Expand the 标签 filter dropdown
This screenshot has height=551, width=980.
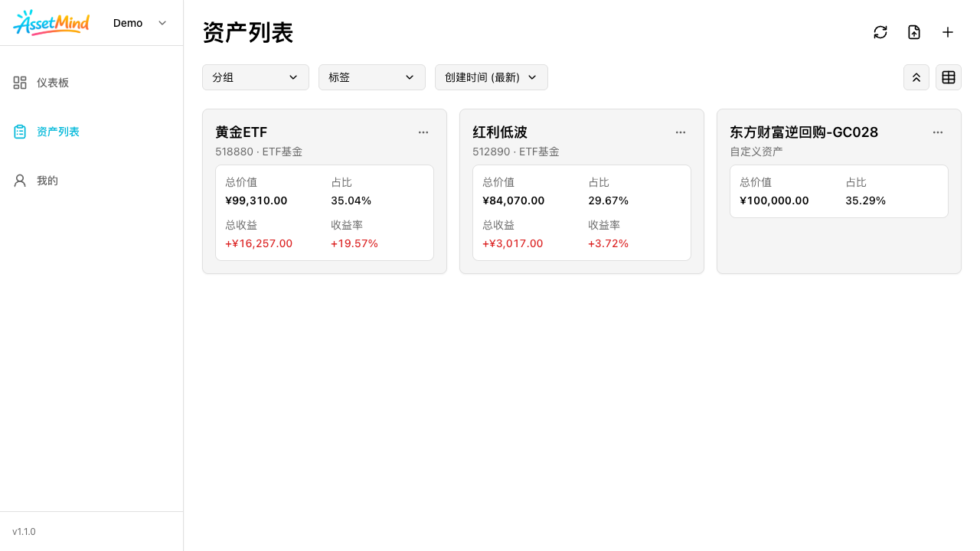372,77
